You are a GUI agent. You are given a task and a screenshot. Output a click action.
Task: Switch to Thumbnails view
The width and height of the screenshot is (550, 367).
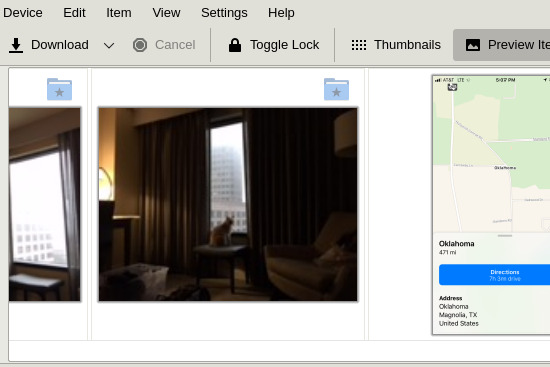396,45
